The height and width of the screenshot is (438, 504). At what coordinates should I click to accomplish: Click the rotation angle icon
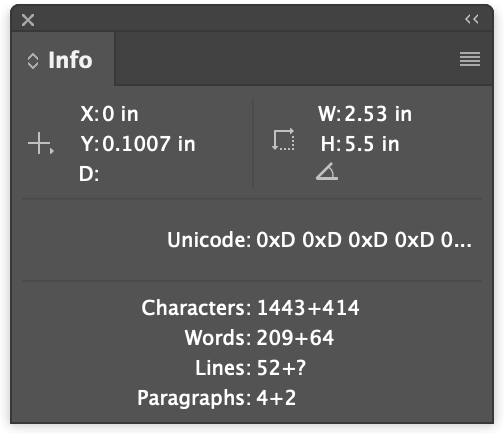pyautogui.click(x=327, y=172)
